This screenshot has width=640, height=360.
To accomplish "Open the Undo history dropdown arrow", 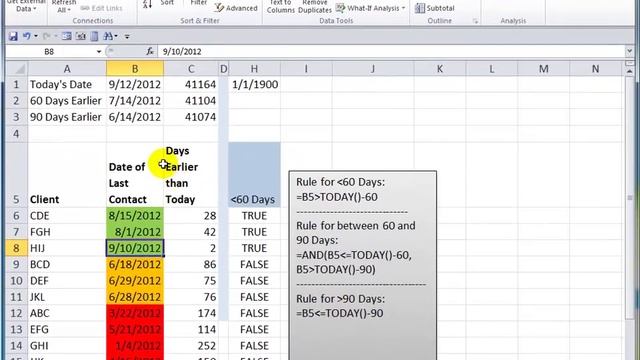I will 36,36.
